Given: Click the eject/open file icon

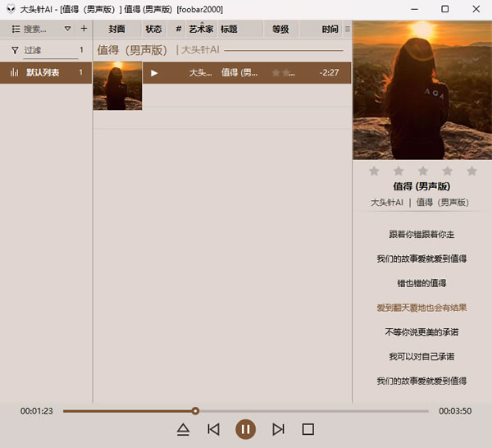Looking at the screenshot, I should (183, 429).
